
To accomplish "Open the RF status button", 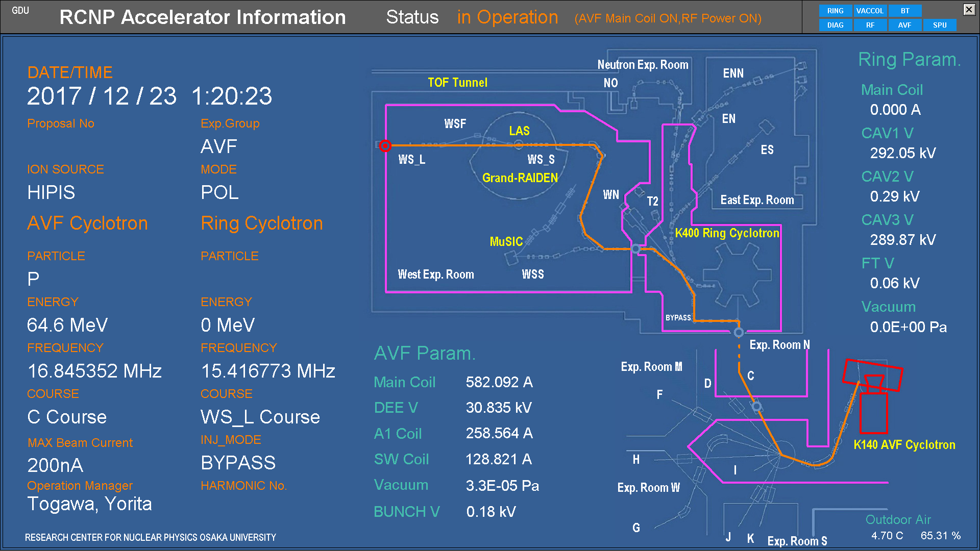I will (870, 25).
